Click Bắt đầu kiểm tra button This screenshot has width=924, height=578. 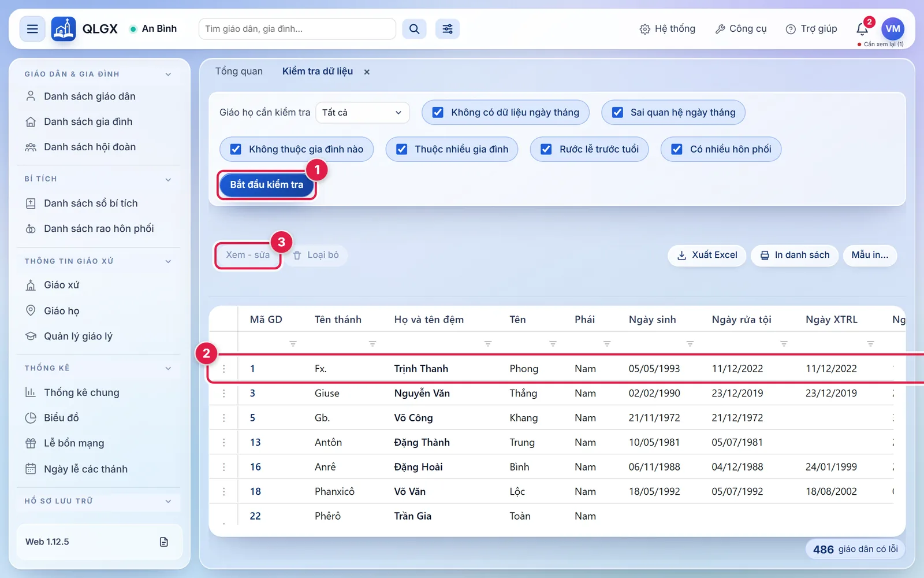click(x=266, y=184)
